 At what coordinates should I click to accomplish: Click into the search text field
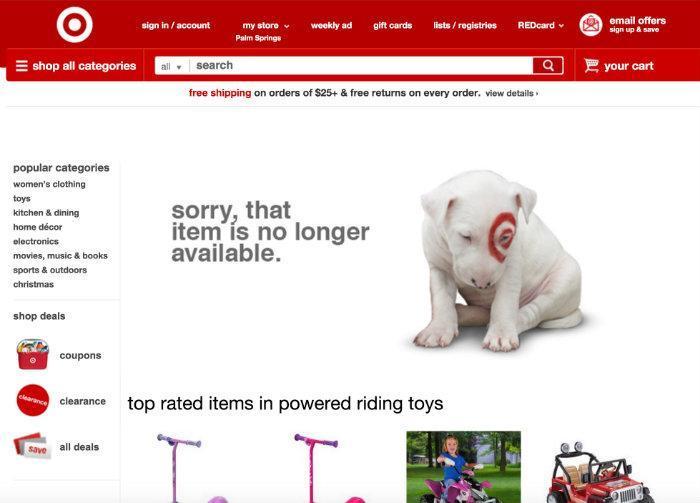[362, 66]
